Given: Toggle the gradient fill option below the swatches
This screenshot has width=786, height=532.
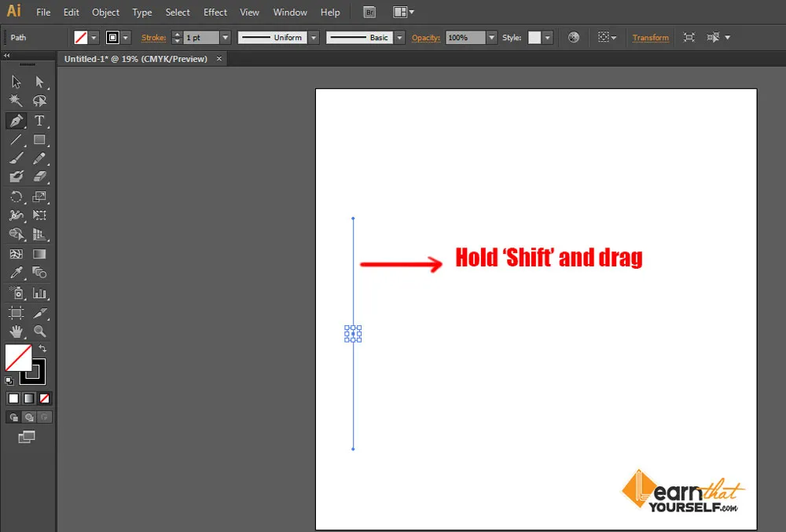Looking at the screenshot, I should [28, 398].
